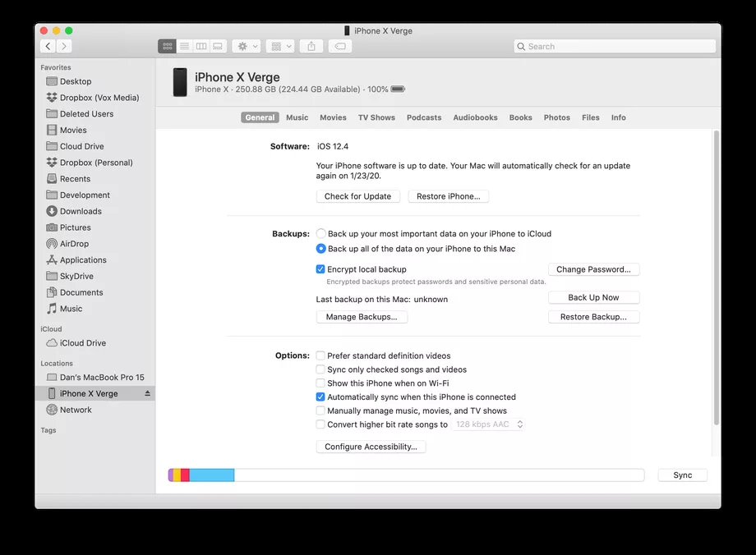Switch to the Podcasts tab
Screen dimensions: 756x555
tap(424, 117)
